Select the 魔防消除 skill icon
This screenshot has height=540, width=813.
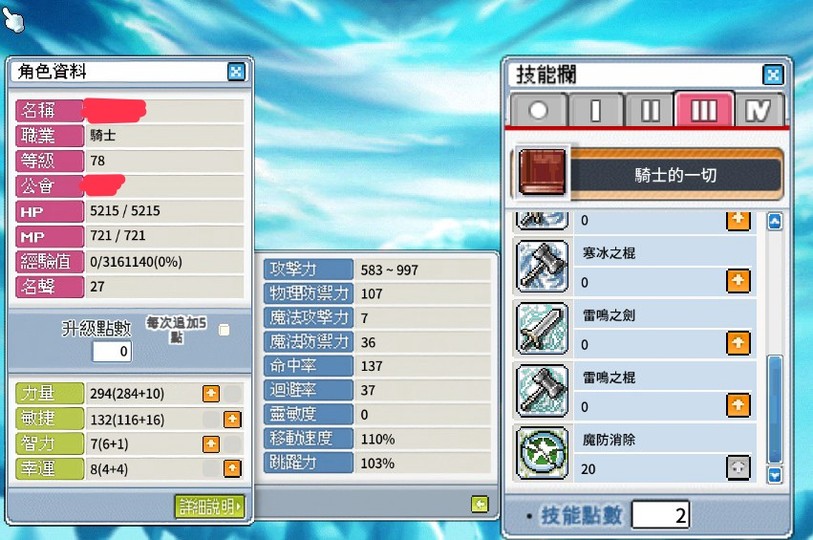(542, 453)
